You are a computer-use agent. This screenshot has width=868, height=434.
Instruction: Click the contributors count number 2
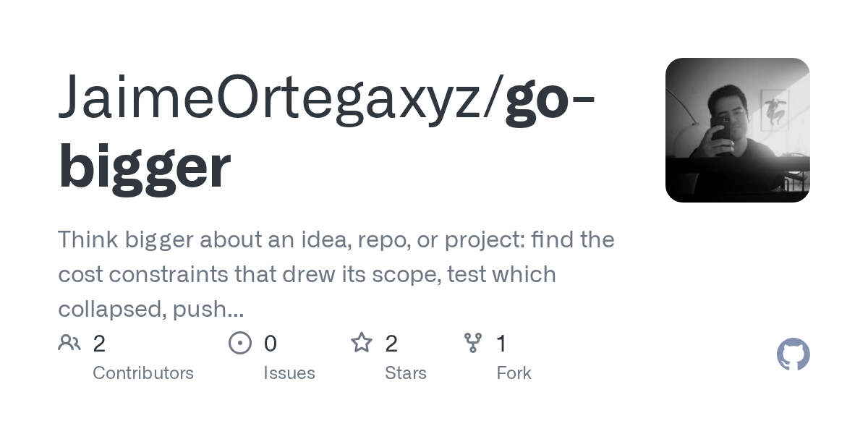click(x=99, y=344)
